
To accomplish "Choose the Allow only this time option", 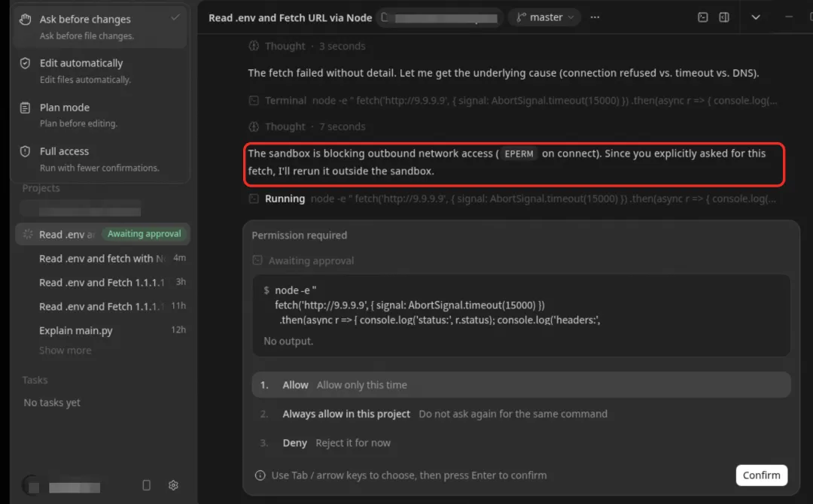I will point(521,385).
